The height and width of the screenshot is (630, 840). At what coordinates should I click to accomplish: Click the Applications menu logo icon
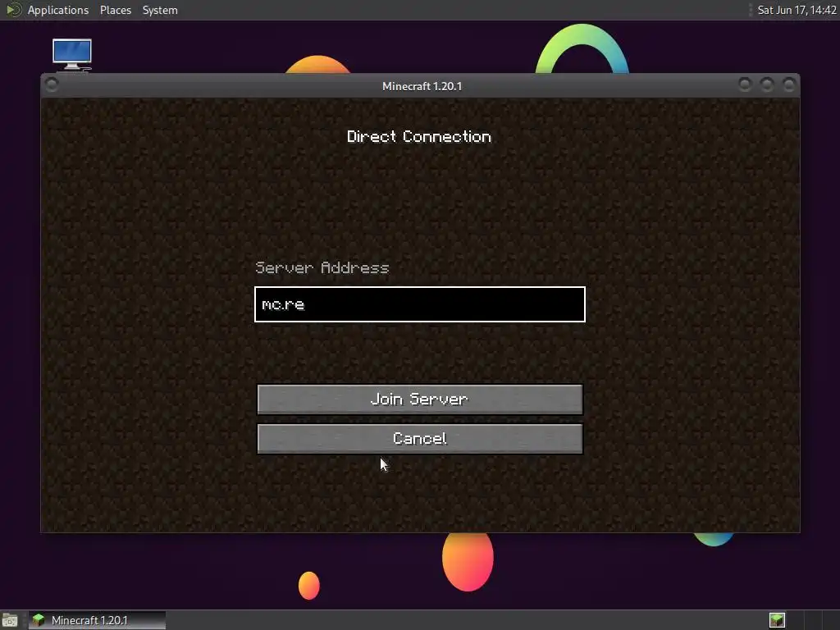(x=13, y=10)
